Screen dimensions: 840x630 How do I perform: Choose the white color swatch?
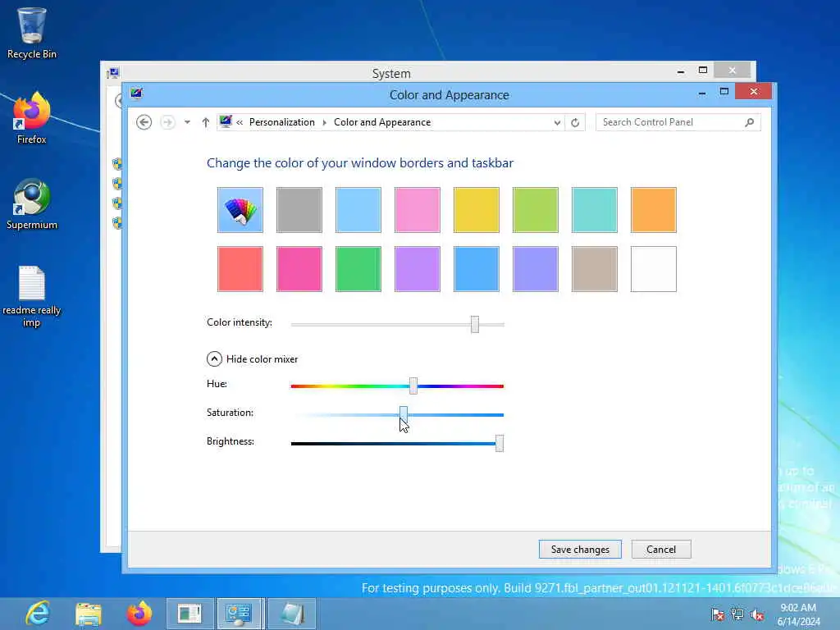654,269
